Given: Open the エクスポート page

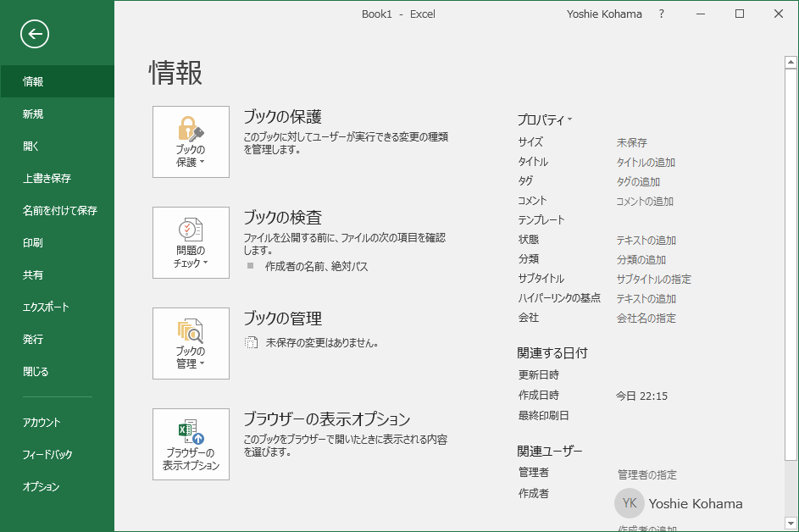Looking at the screenshot, I should [x=57, y=307].
